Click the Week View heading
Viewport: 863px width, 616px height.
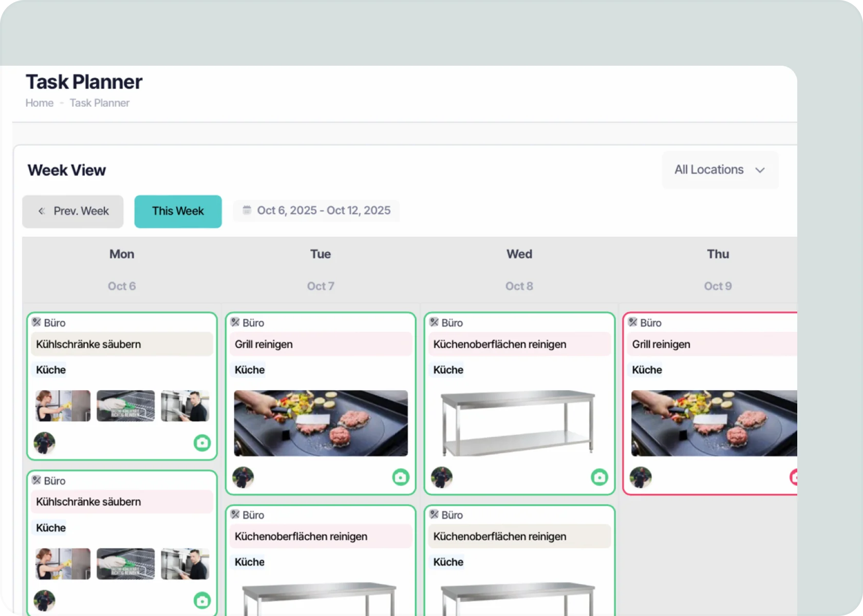pos(67,170)
